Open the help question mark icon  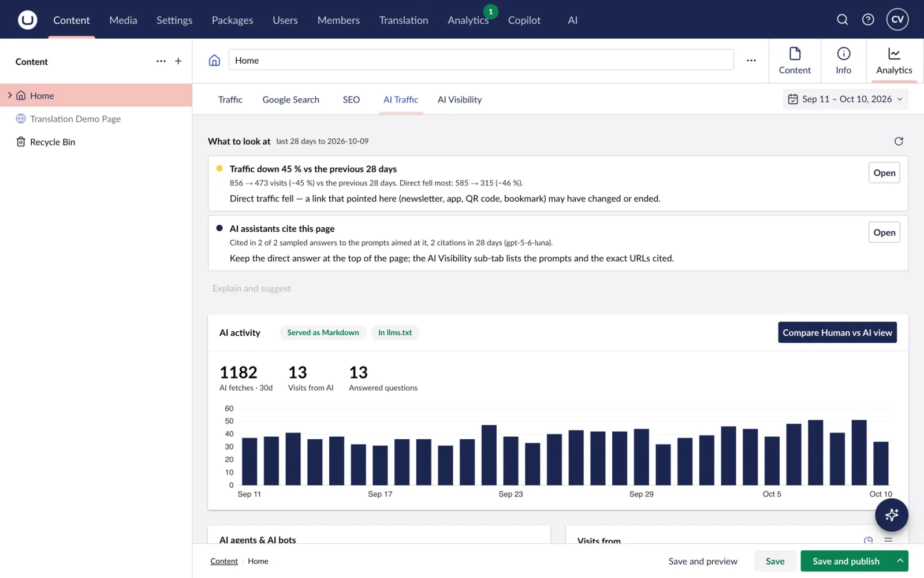[868, 20]
